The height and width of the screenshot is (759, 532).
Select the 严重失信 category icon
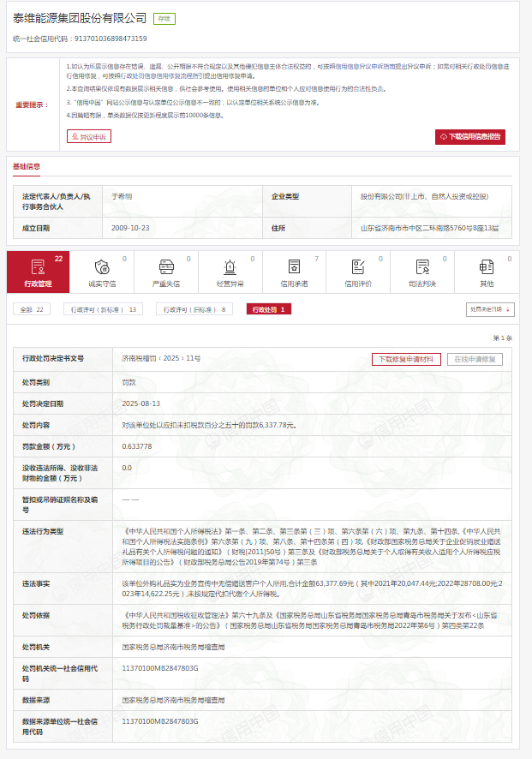[x=166, y=272]
